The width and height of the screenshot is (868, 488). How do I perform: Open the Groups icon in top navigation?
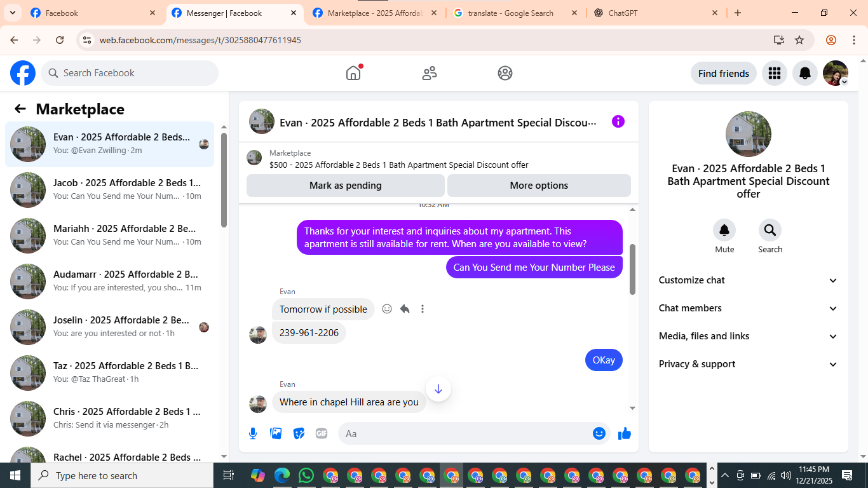pos(505,73)
